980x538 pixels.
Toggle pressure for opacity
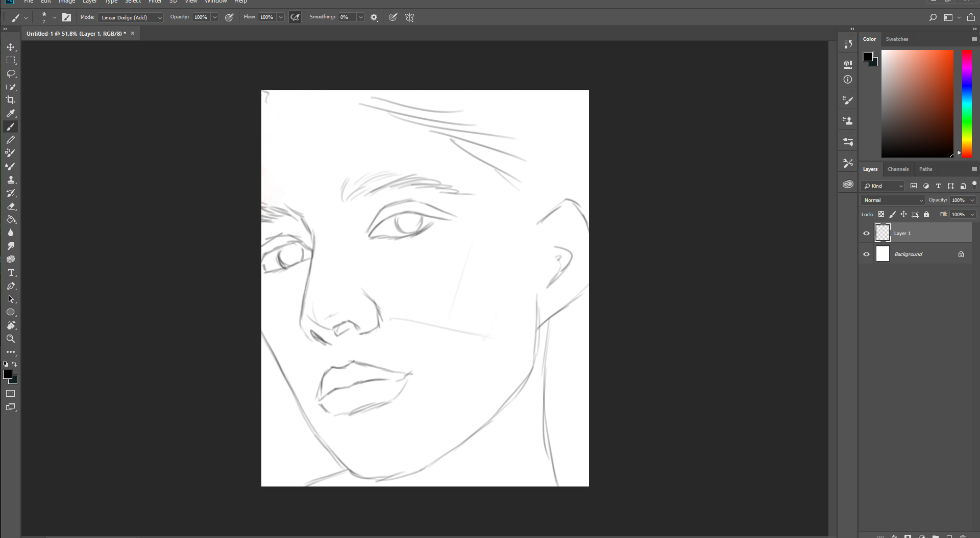pyautogui.click(x=229, y=17)
